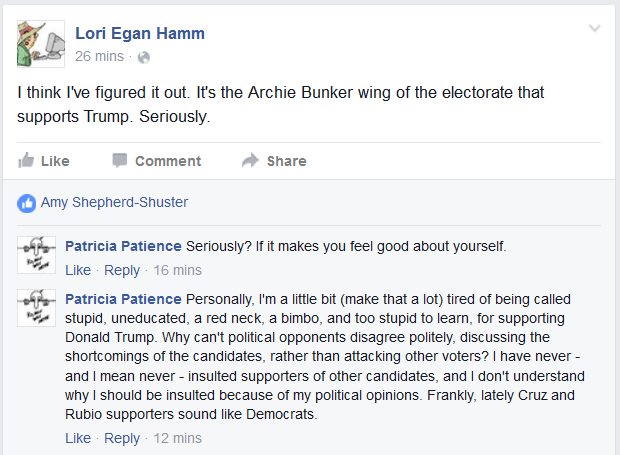Click the thumbs-up Like icon under the post
Viewport: 620px width, 455px height.
coord(26,160)
